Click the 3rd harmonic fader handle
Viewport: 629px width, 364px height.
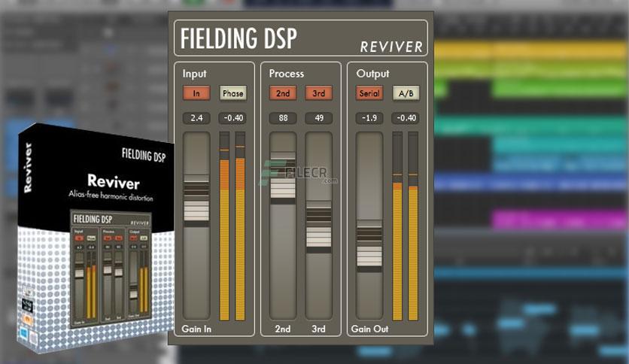pyautogui.click(x=319, y=227)
